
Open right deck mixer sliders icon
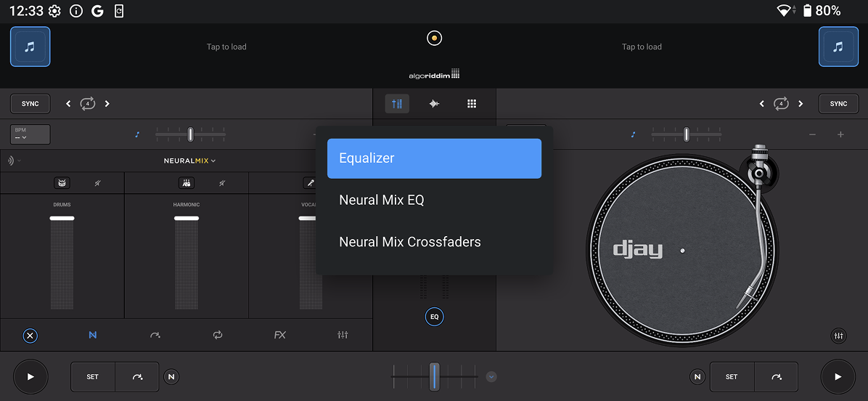(839, 335)
